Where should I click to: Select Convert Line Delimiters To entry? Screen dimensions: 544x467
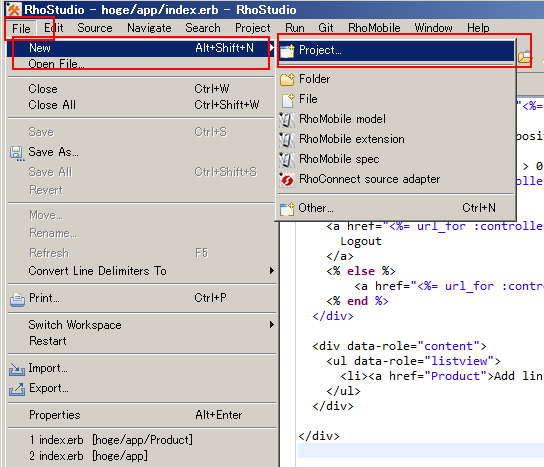click(141, 271)
